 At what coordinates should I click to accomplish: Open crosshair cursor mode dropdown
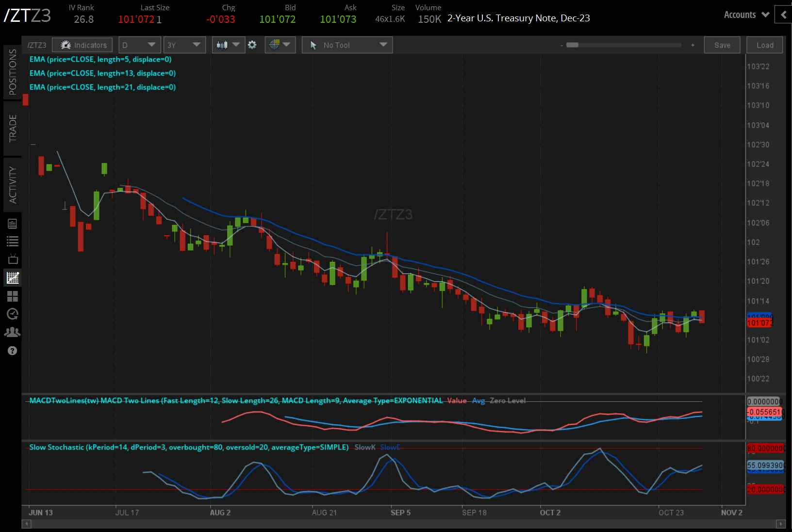click(280, 45)
